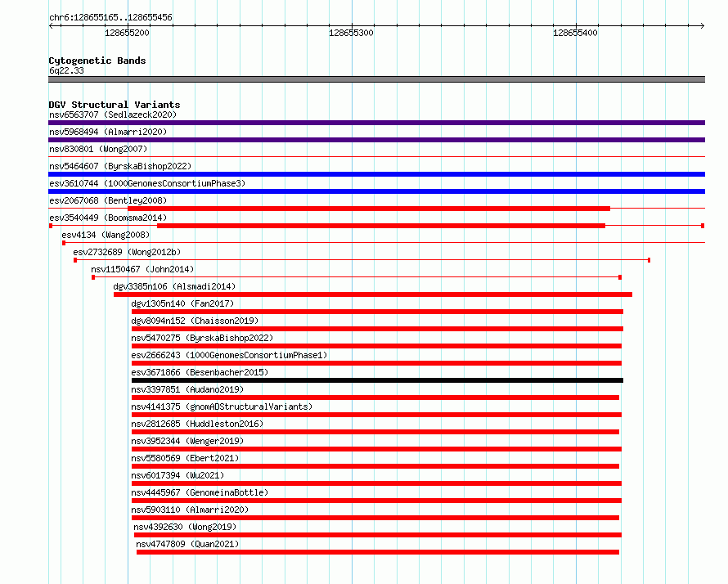Open variant esv3610744 (1000GenomesConsortiumPhase3)
728x584 pixels.
tap(147, 183)
